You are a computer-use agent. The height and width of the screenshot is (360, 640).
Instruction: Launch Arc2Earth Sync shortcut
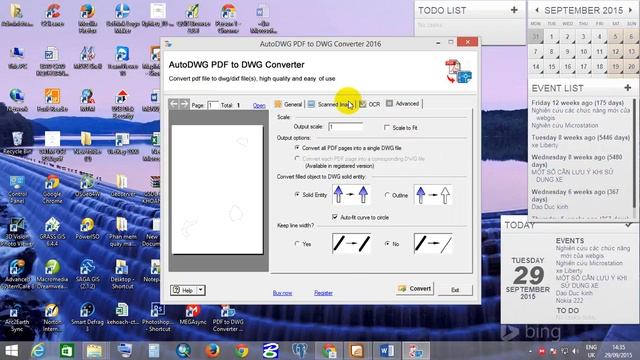click(x=17, y=317)
